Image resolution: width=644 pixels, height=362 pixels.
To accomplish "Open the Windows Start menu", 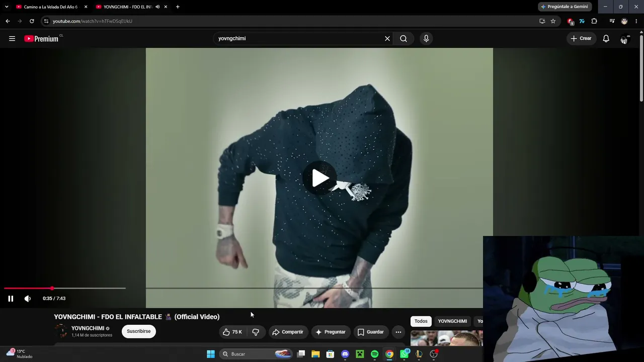I will click(x=211, y=354).
